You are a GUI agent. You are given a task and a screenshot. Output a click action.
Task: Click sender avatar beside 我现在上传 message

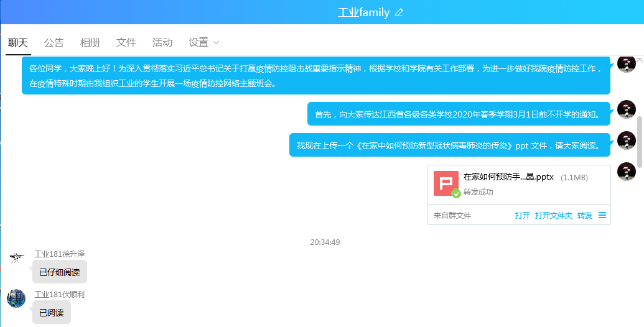[x=627, y=140]
